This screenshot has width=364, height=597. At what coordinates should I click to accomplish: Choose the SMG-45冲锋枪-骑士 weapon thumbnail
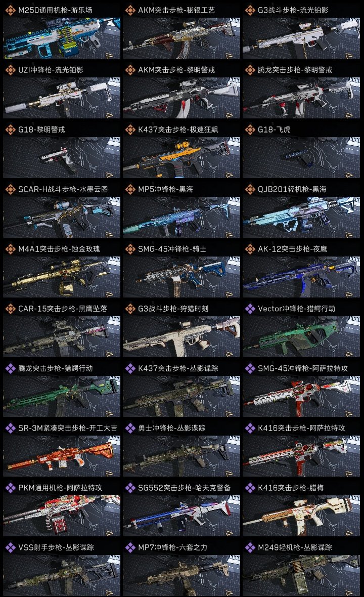(x=181, y=277)
